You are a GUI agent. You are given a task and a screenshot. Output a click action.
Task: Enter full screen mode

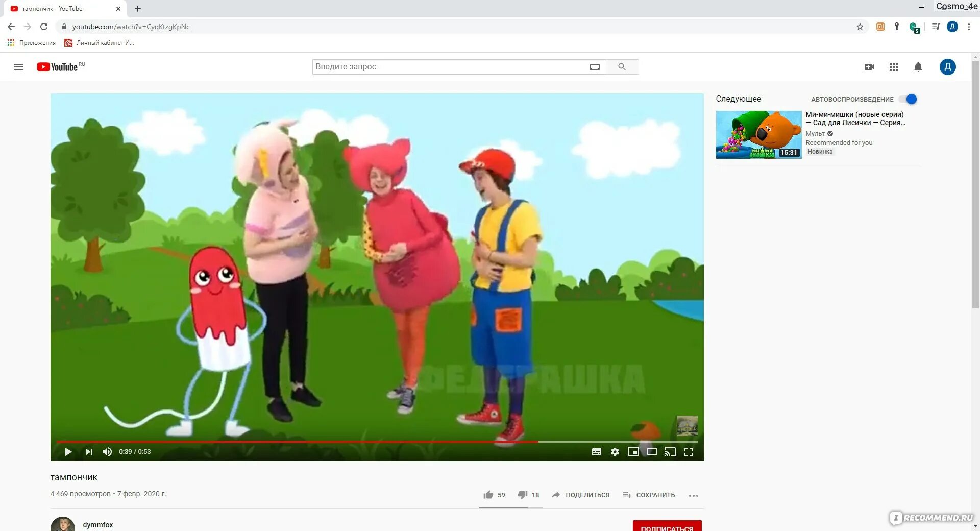click(x=689, y=452)
